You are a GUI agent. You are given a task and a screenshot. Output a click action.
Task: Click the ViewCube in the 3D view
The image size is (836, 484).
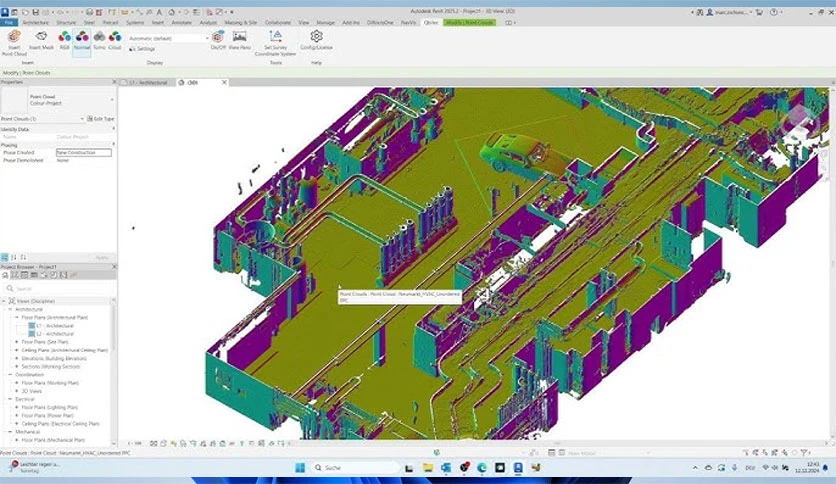tap(800, 120)
